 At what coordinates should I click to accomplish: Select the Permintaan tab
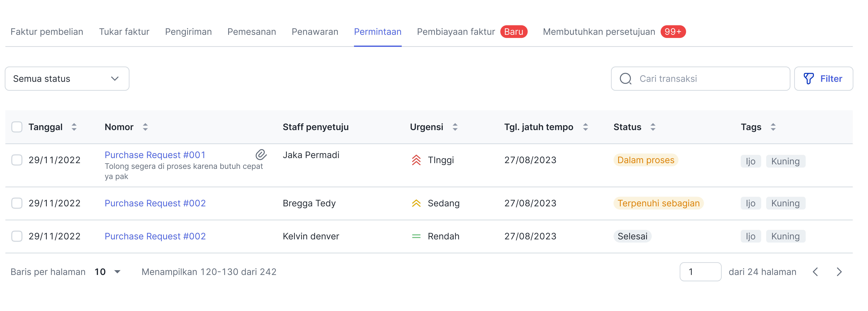tap(377, 32)
